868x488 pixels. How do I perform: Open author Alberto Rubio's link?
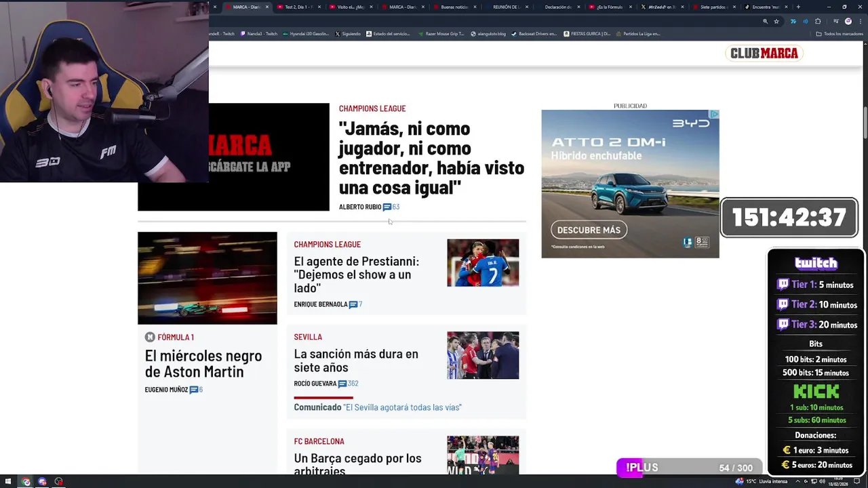pyautogui.click(x=360, y=207)
